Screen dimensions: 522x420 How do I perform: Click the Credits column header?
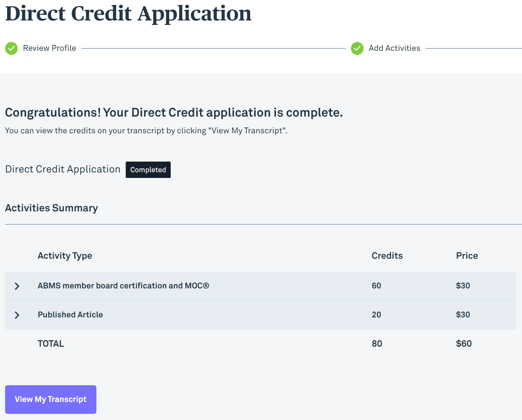click(387, 256)
